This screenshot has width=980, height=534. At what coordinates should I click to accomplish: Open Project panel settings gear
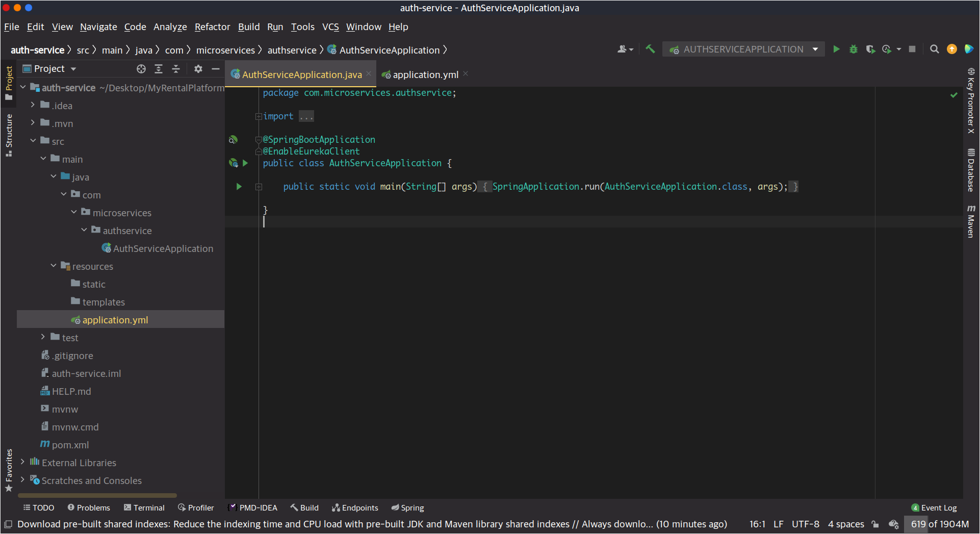click(198, 68)
